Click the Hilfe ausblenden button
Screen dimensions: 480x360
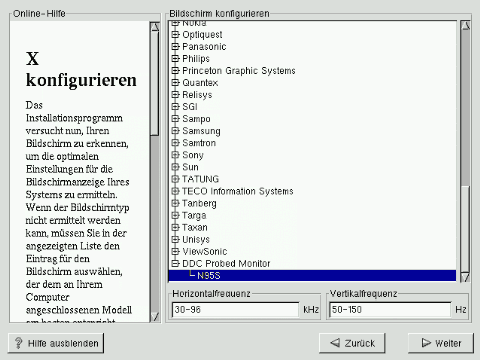coord(56,343)
